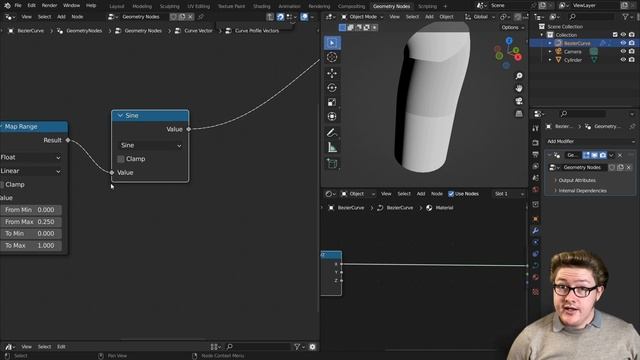Open the Global transform orientation dropdown
The width and height of the screenshot is (640, 360).
pyautogui.click(x=480, y=17)
